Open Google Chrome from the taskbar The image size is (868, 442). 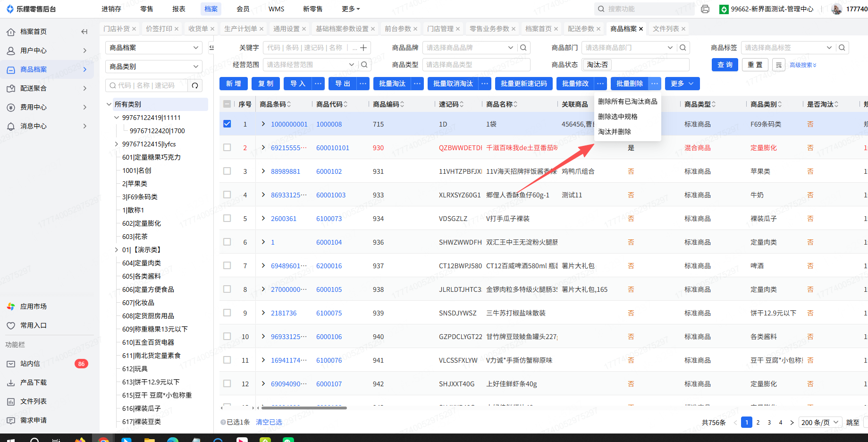[x=103, y=439]
